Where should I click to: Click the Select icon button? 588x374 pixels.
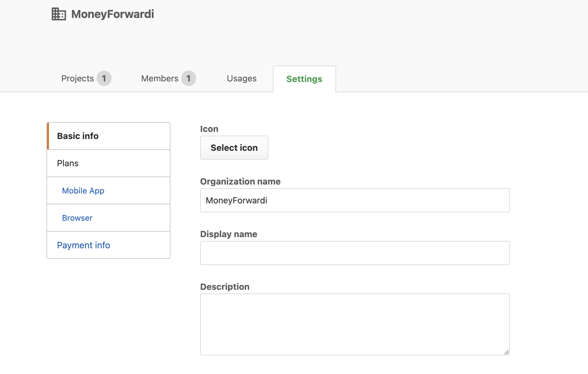234,148
